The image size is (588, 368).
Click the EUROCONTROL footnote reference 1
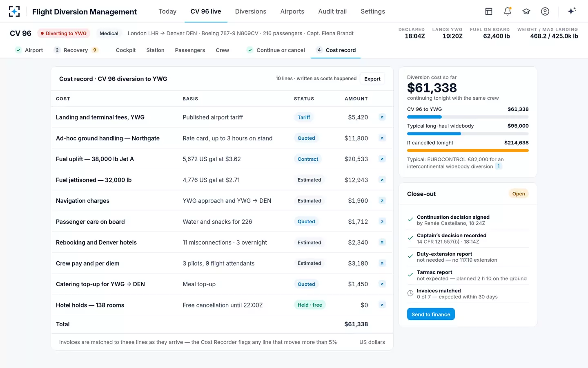(x=499, y=166)
